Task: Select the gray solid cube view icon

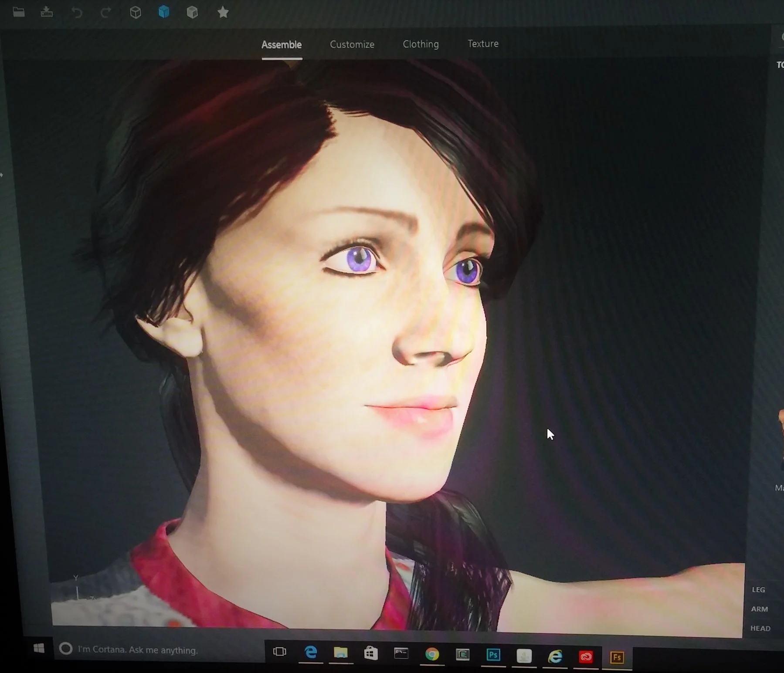Action: point(192,12)
